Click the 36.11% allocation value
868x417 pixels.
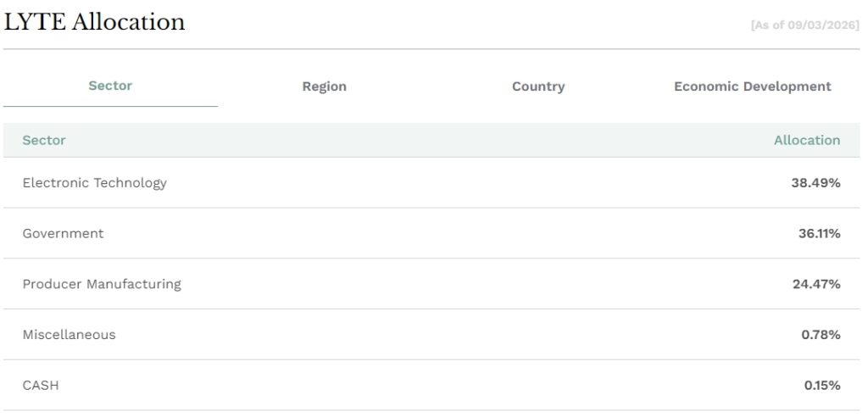(820, 233)
